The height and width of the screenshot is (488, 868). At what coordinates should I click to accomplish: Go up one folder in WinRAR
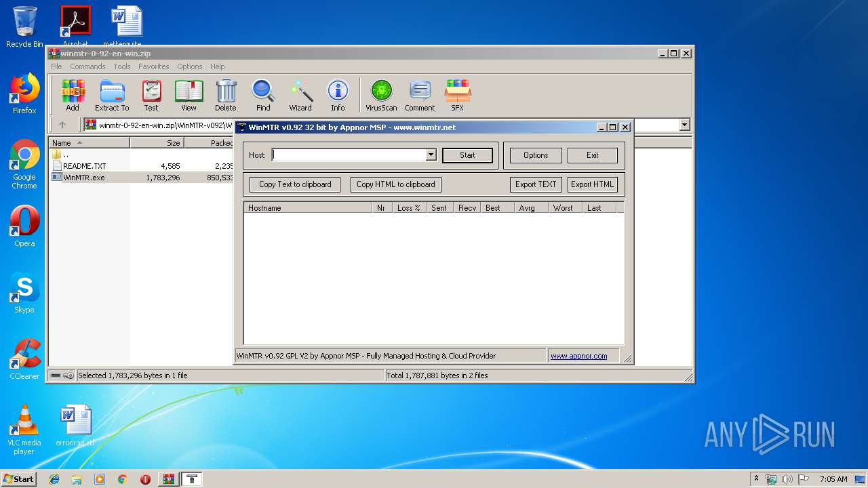tap(62, 125)
